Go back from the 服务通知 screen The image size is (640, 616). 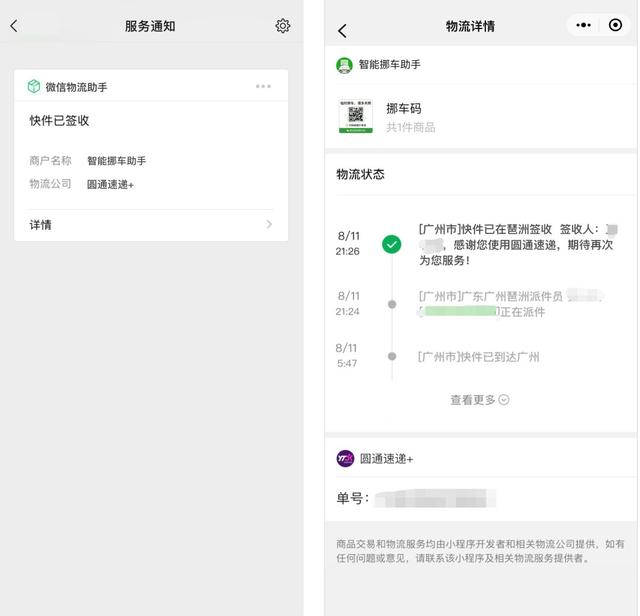point(14,26)
